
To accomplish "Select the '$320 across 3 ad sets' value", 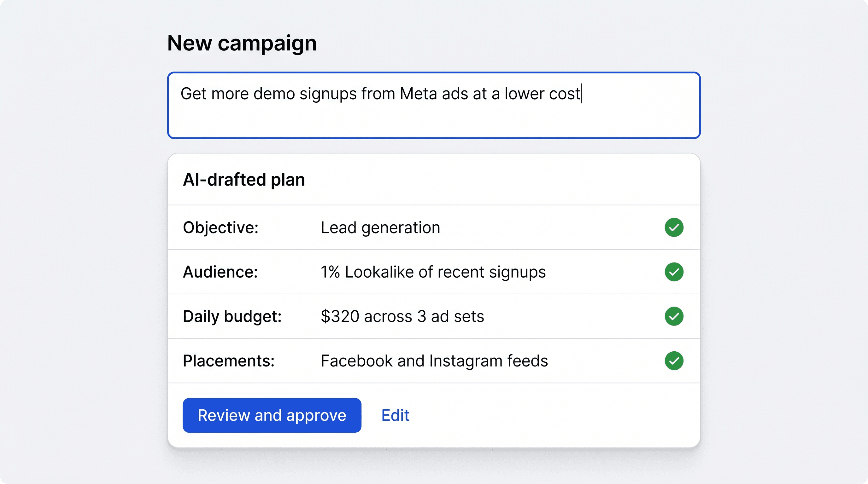I will coord(402,316).
